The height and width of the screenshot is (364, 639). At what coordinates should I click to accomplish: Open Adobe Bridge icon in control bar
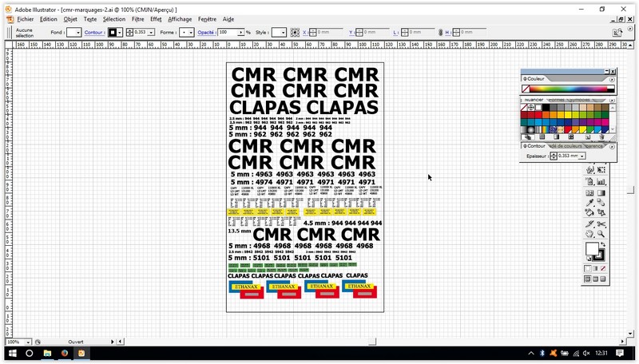[x=617, y=33]
